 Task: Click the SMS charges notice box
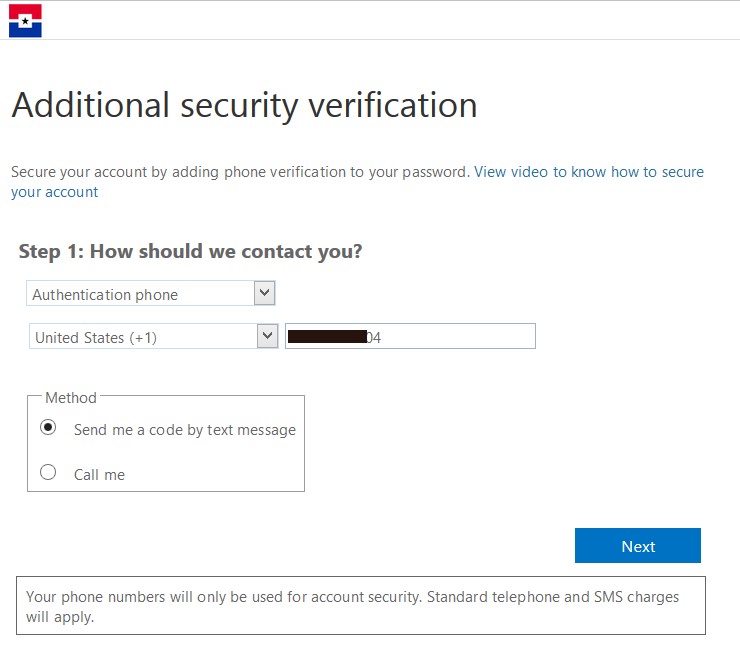click(361, 606)
